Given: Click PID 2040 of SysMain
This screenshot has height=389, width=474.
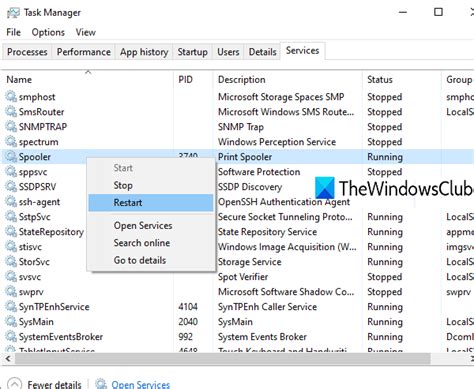Looking at the screenshot, I should coord(188,322).
